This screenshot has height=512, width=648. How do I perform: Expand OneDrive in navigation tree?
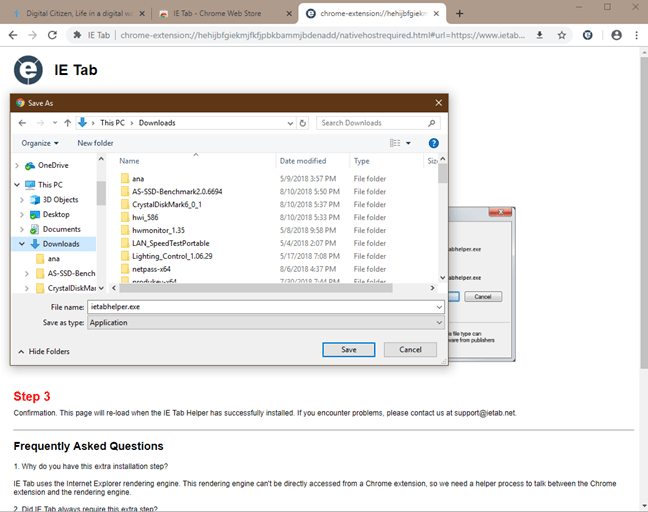(17, 165)
